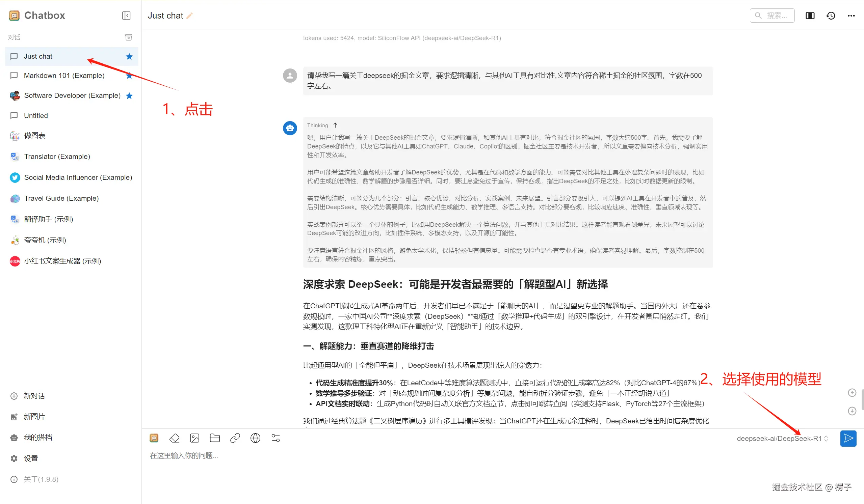Image resolution: width=864 pixels, height=504 pixels.
Task: Open conversation settings sliders icon
Action: point(276,438)
